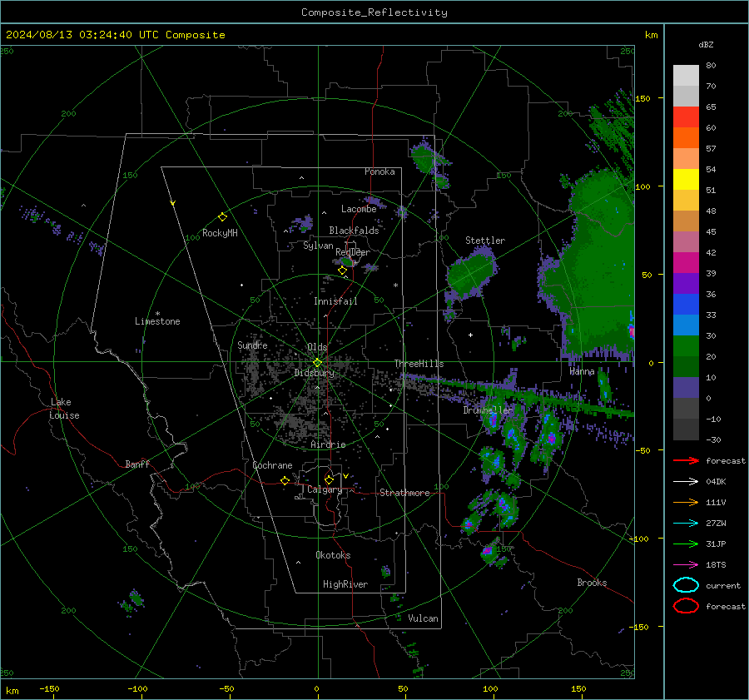
Task: Select the blue 36 dBZ color swatch
Action: click(686, 305)
